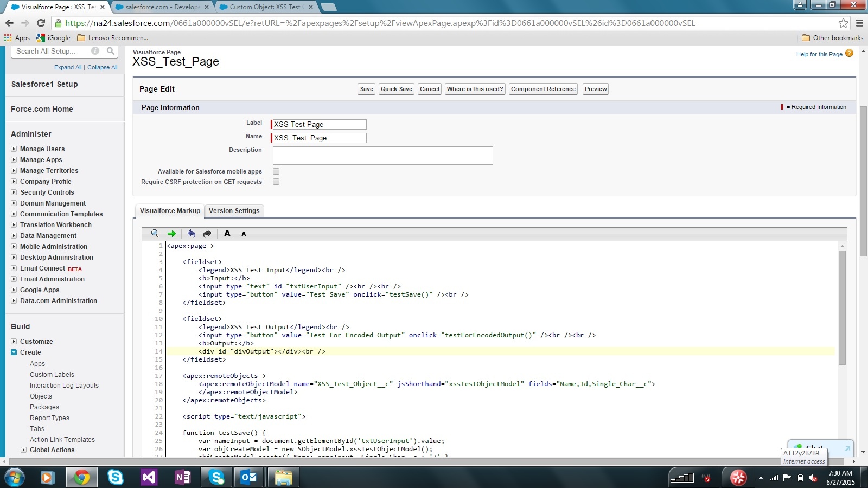Click the code editor vertical scrollbar
The image size is (868, 488).
(x=842, y=308)
